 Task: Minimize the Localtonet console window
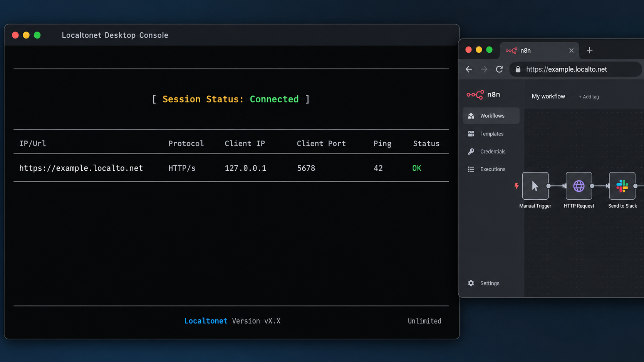pos(26,35)
